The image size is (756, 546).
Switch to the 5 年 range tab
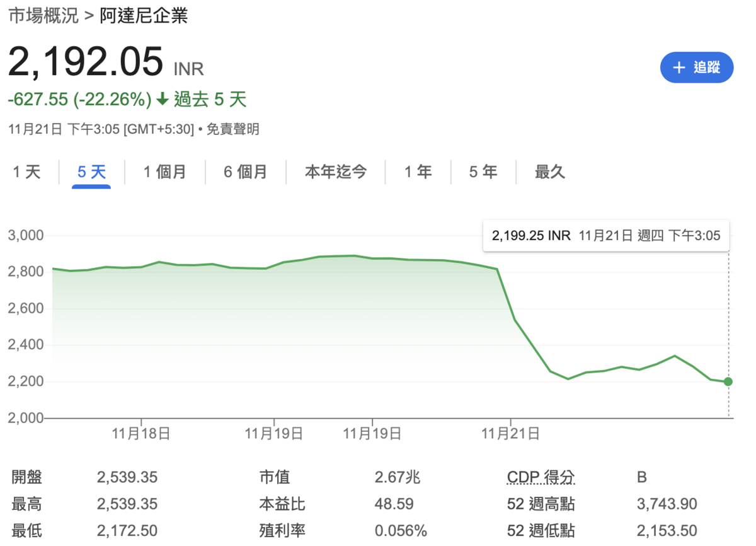(x=483, y=171)
